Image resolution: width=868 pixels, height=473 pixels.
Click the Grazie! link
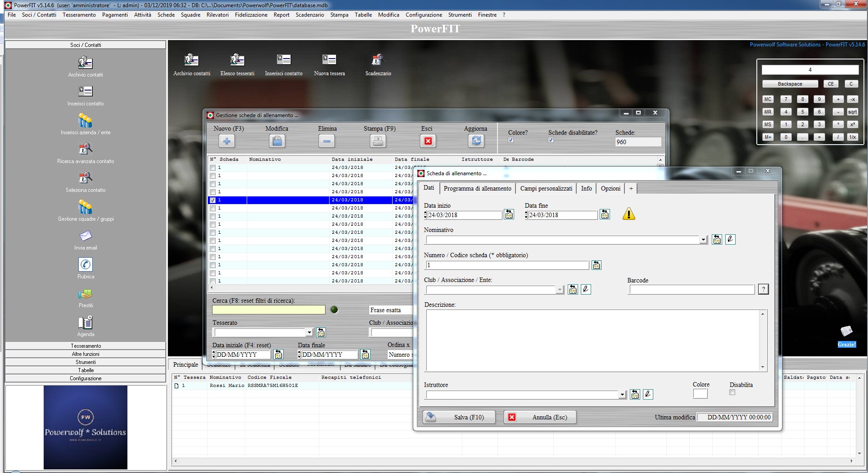pyautogui.click(x=846, y=345)
